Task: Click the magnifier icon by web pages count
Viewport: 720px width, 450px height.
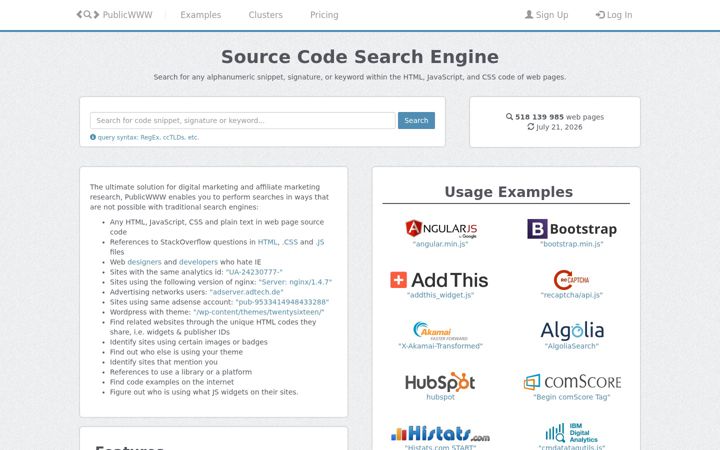Action: click(x=509, y=117)
